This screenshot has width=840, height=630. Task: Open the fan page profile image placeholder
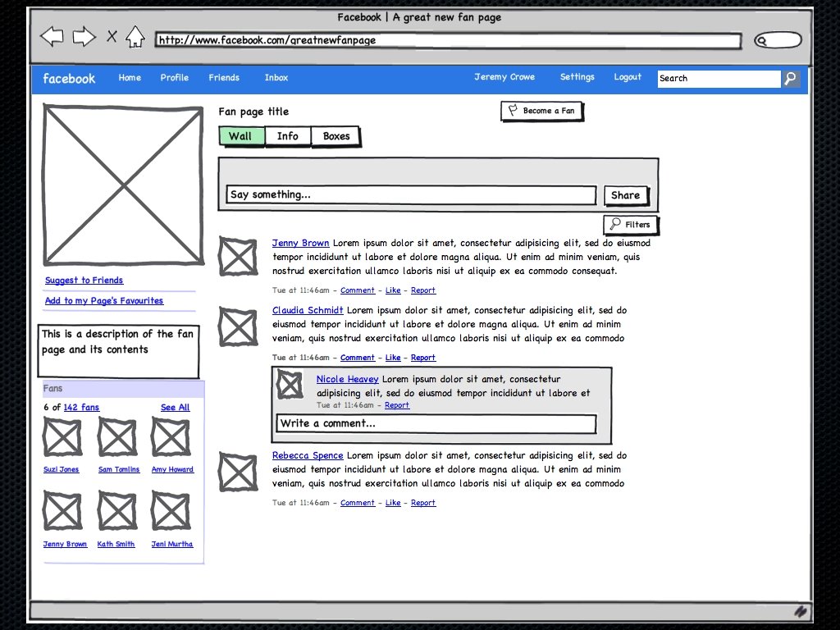point(123,185)
